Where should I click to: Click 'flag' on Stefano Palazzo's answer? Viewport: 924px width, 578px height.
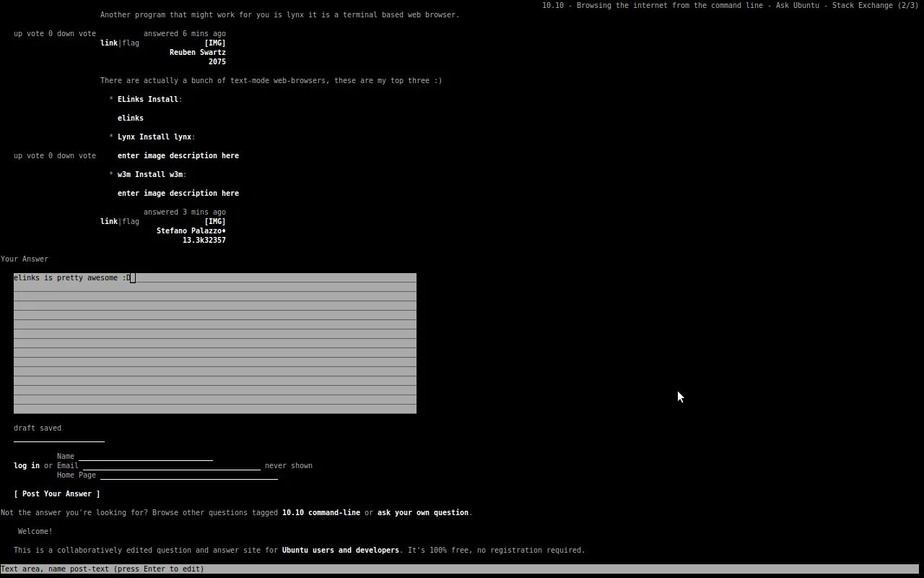click(131, 221)
